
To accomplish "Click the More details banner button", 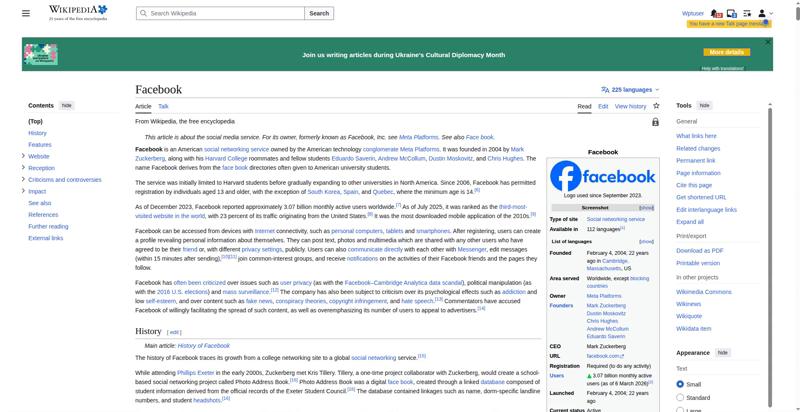I will pos(727,52).
